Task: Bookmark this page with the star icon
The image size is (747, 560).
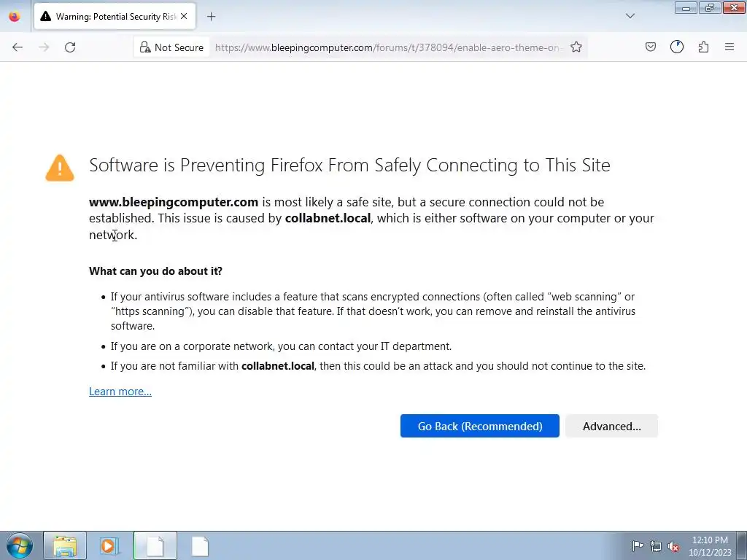Action: click(x=576, y=47)
